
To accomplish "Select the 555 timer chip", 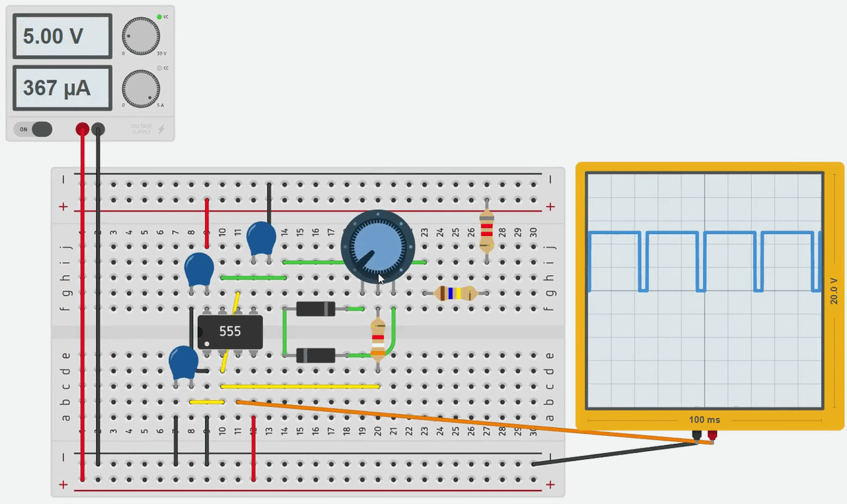I will 230,331.
